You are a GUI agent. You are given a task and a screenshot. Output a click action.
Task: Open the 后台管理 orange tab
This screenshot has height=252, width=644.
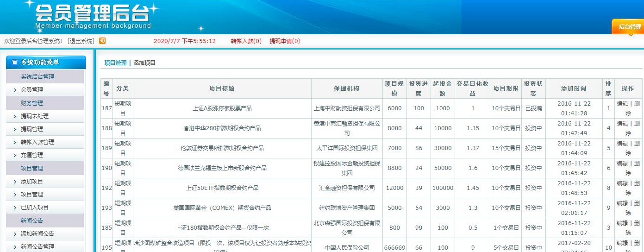(630, 27)
